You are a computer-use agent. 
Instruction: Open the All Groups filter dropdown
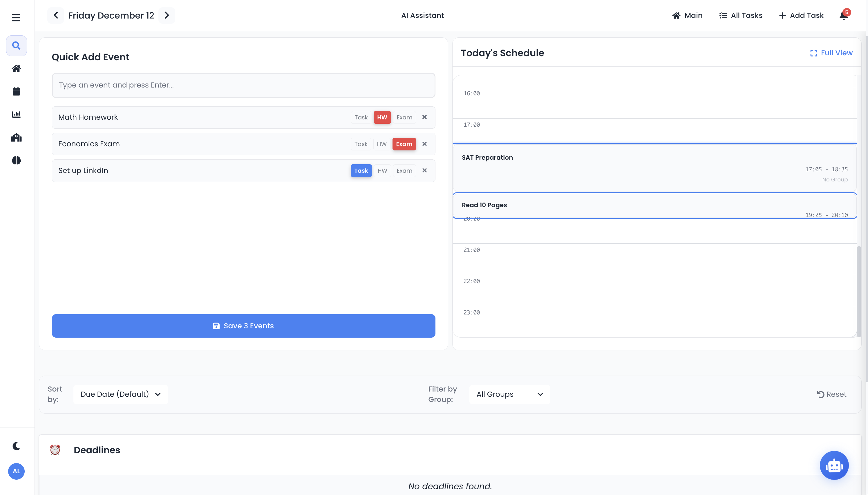509,394
